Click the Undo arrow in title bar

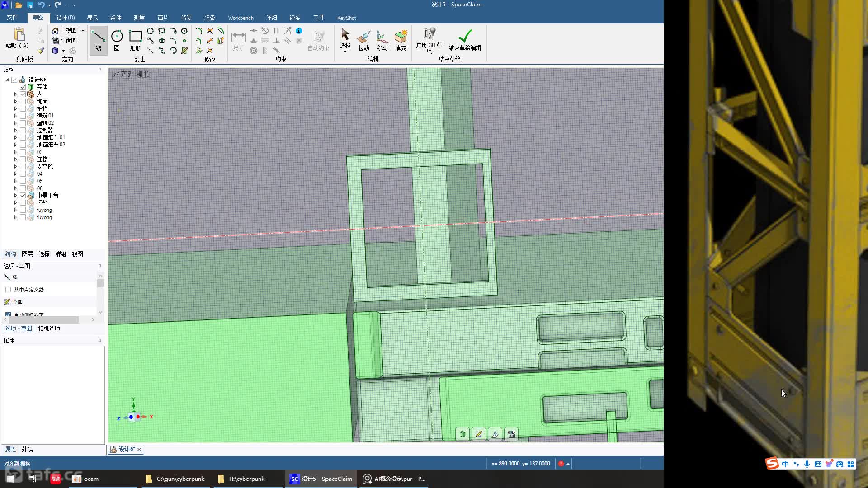[41, 5]
